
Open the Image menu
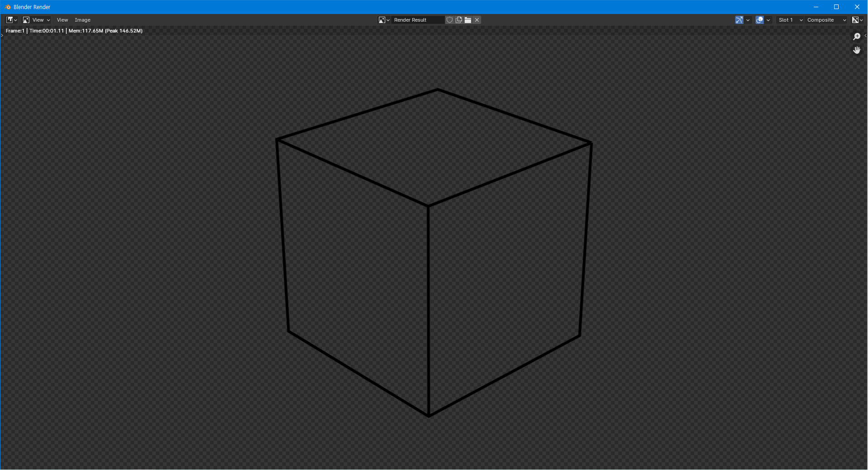point(83,20)
